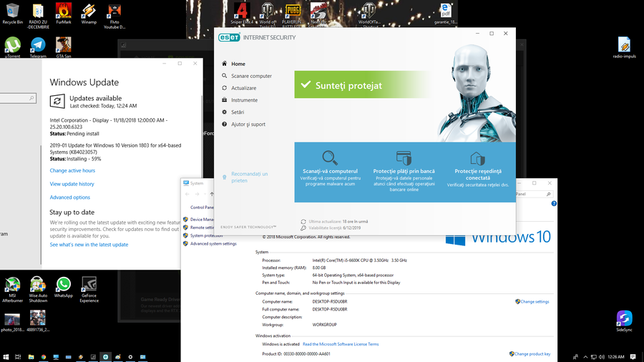The image size is (644, 362).
Task: Open the Scanare computer section in ESET
Action: pos(250,76)
